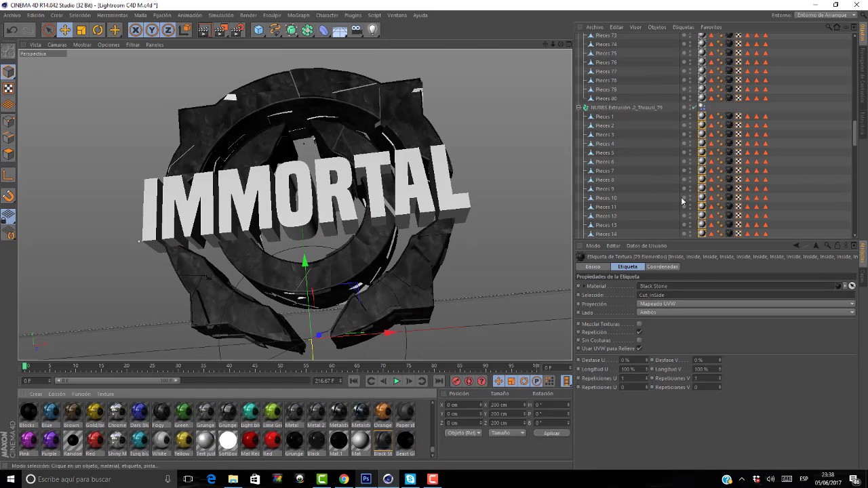Go to end of animation
This screenshot has width=868, height=488.
(x=439, y=381)
